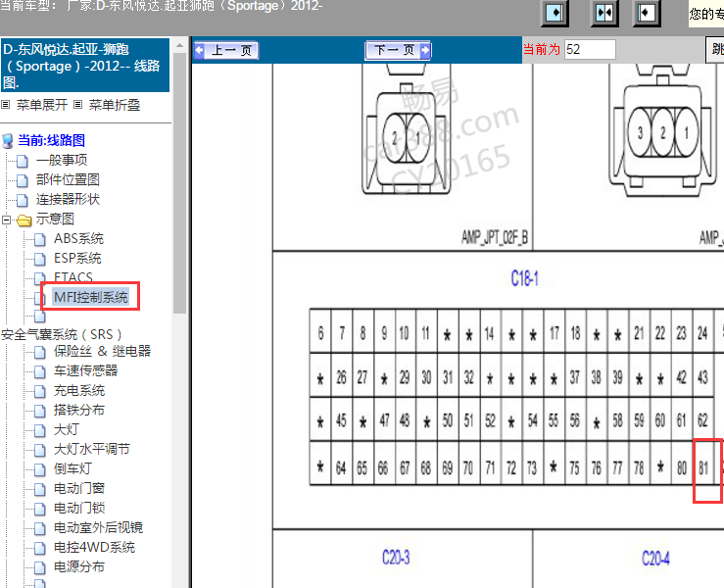Screen dimensions: 724x588
Task: Click page icon beside 电动门锁
Action: click(x=40, y=509)
